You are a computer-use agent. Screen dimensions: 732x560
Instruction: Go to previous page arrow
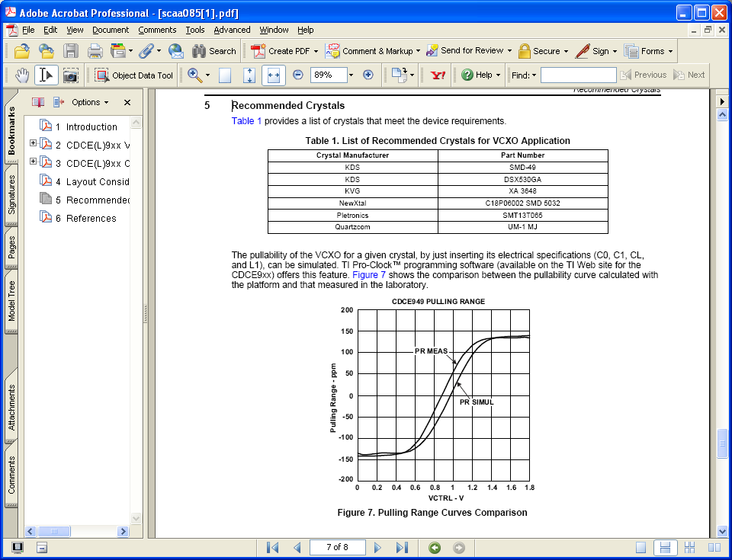[297, 547]
